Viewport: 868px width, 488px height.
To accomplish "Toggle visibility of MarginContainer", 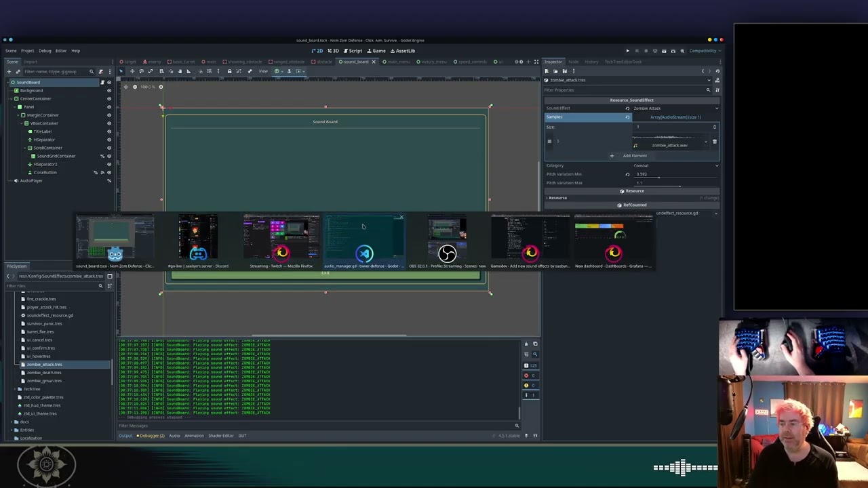I will coord(109,115).
